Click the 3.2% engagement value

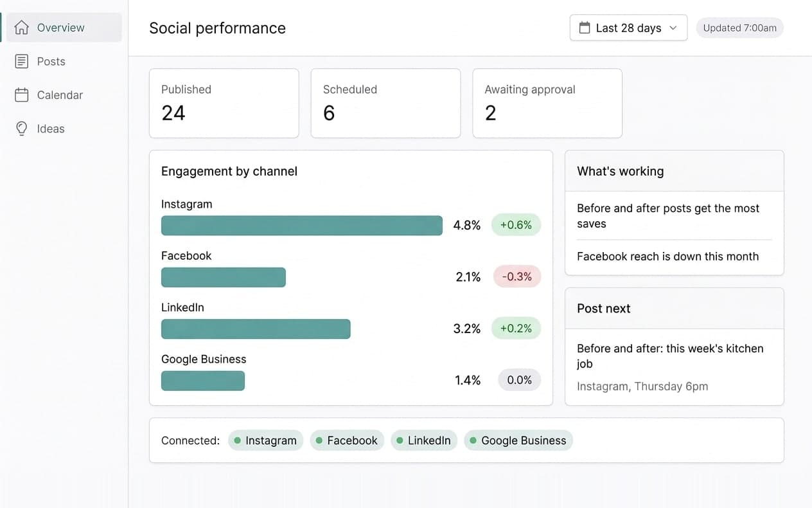tap(467, 329)
